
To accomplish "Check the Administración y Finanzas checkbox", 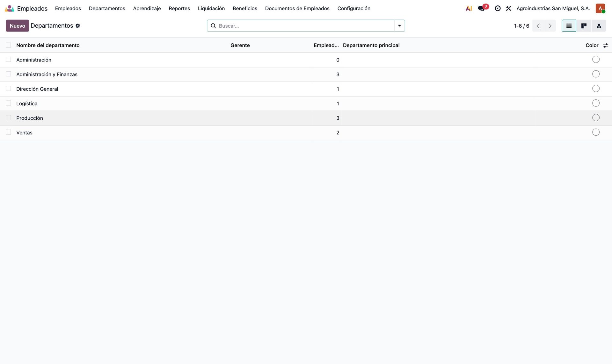I will pos(8,74).
